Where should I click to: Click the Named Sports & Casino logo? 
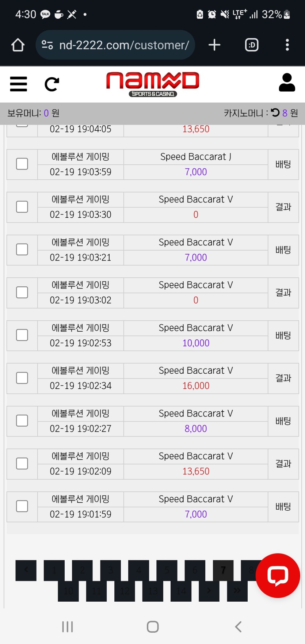[x=153, y=84]
